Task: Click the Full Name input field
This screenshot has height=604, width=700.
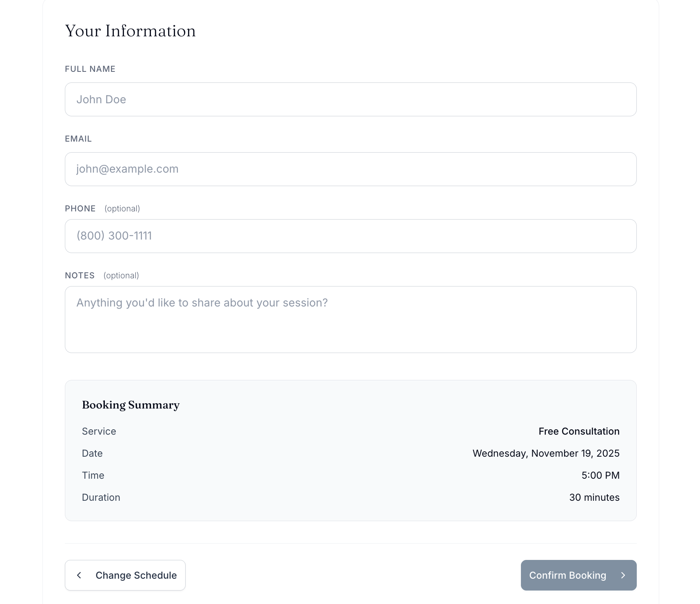Action: [x=350, y=100]
